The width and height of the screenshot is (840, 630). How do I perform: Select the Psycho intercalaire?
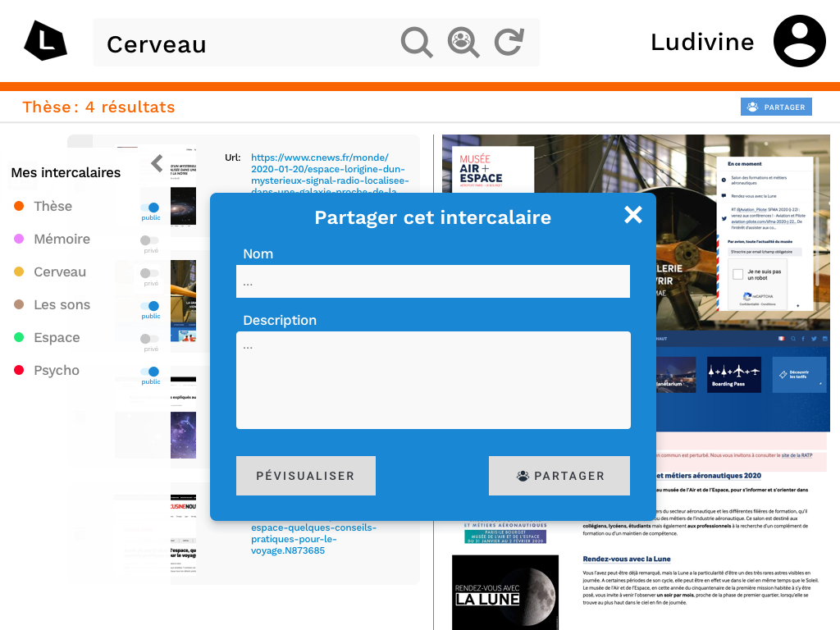tap(57, 370)
